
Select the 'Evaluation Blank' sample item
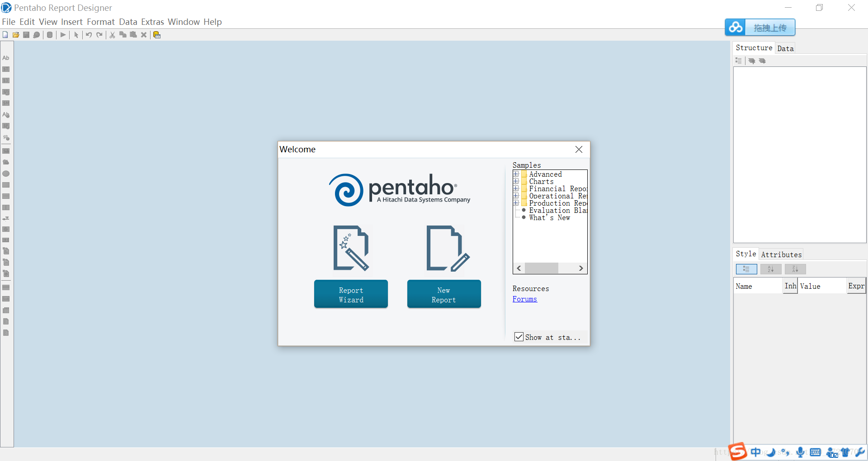pyautogui.click(x=558, y=210)
